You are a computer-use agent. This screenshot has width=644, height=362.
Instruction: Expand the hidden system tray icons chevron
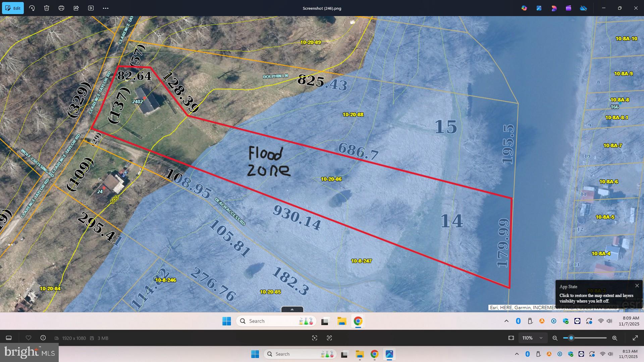point(517,354)
